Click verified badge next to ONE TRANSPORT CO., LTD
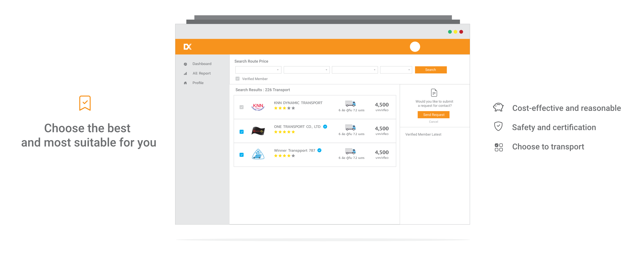 325,127
